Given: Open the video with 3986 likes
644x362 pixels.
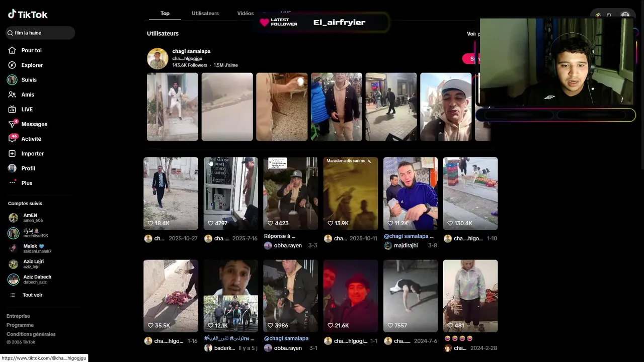Looking at the screenshot, I should click(291, 296).
